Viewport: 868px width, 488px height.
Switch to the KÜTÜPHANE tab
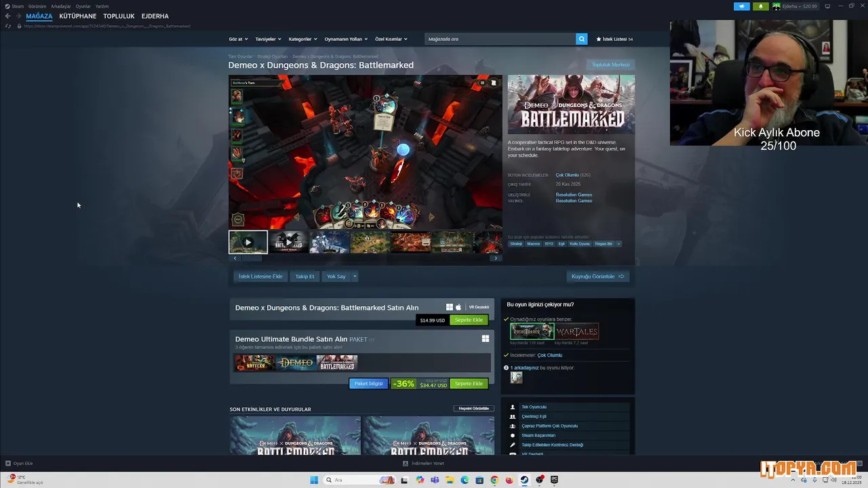[x=78, y=16]
